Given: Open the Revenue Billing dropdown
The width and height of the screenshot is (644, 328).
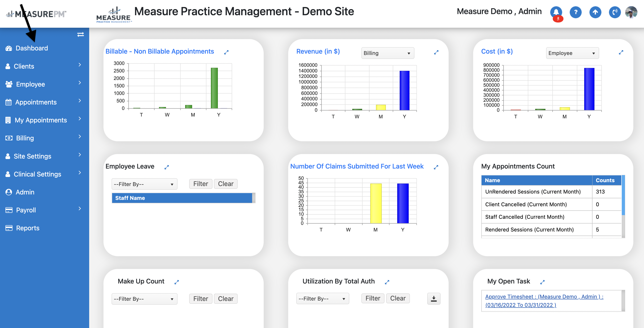Looking at the screenshot, I should [388, 53].
